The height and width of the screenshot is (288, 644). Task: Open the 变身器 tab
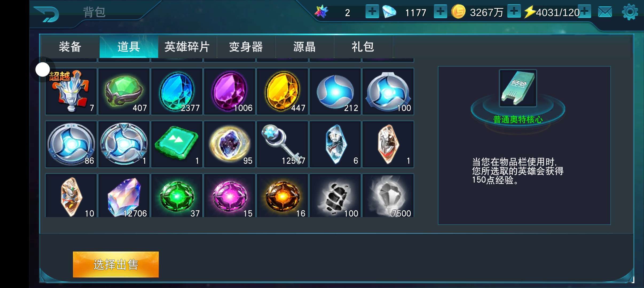click(x=246, y=47)
